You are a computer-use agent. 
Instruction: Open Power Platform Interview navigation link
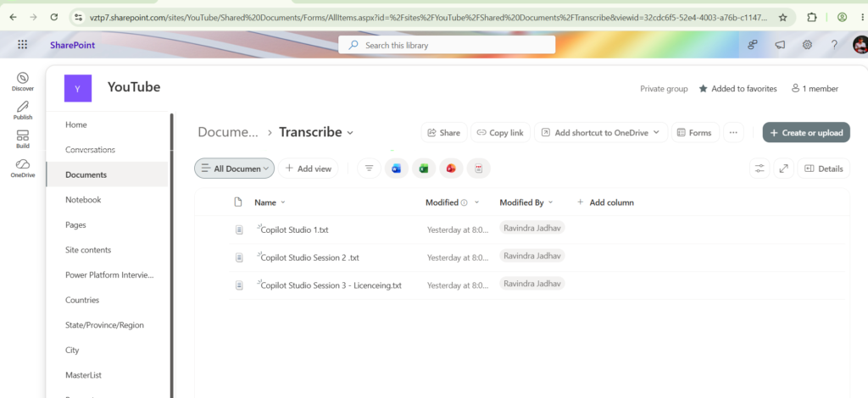tap(109, 274)
